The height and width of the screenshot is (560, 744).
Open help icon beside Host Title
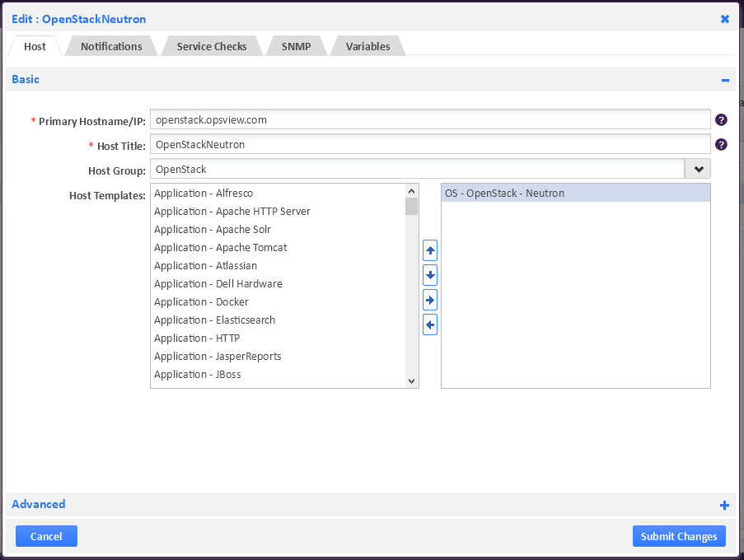(x=721, y=144)
